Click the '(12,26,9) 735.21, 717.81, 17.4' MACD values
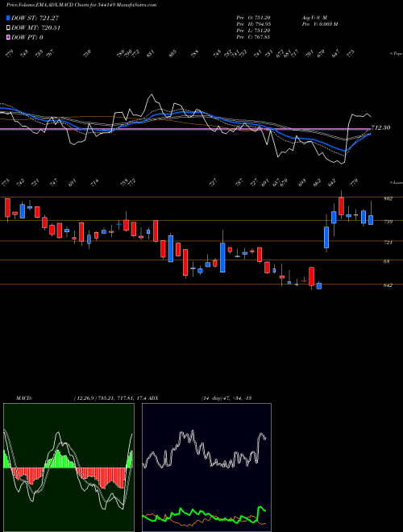 coord(109,398)
